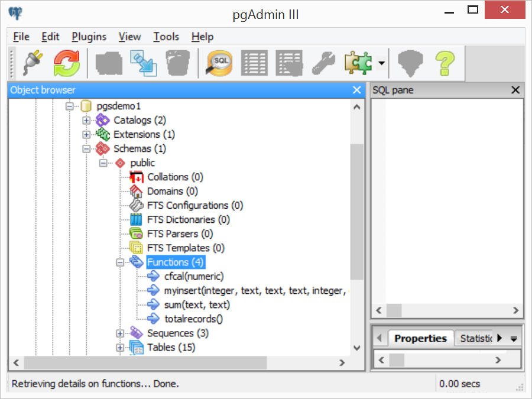
Task: Click Object browser scroll up arrow
Action: [x=356, y=107]
